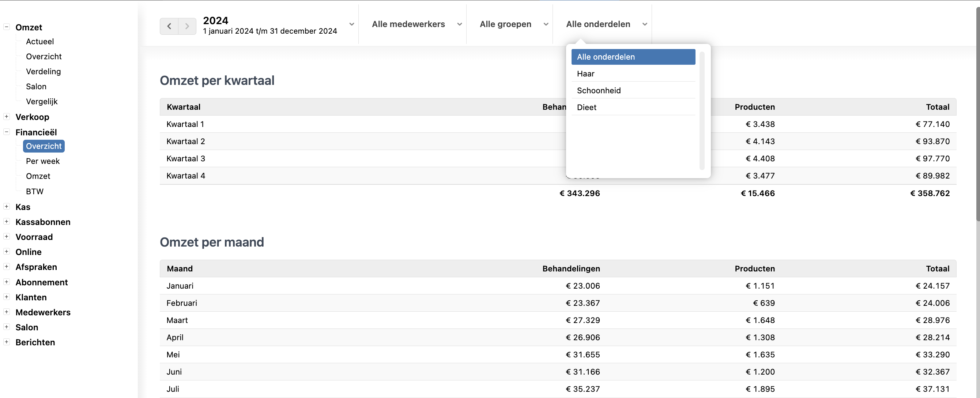Expand the Afspraken section icon

click(x=7, y=267)
